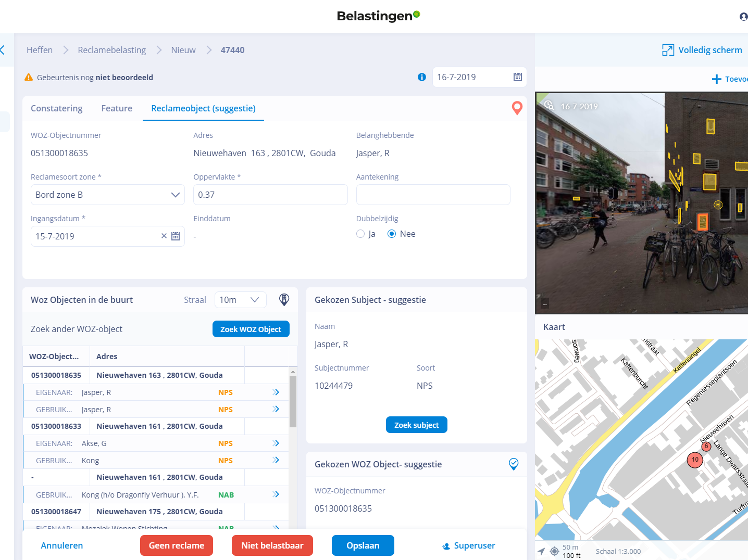Open Kong (h/o Dragonfly Verhuur) row arrow
This screenshot has width=748, height=560.
(276, 494)
